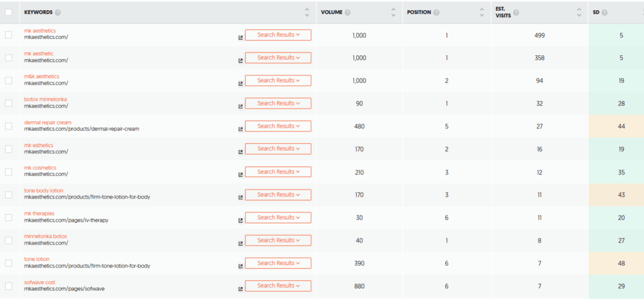Screen dimensions: 644x299
Task: Check the select-all checkbox in header
Action: point(9,13)
